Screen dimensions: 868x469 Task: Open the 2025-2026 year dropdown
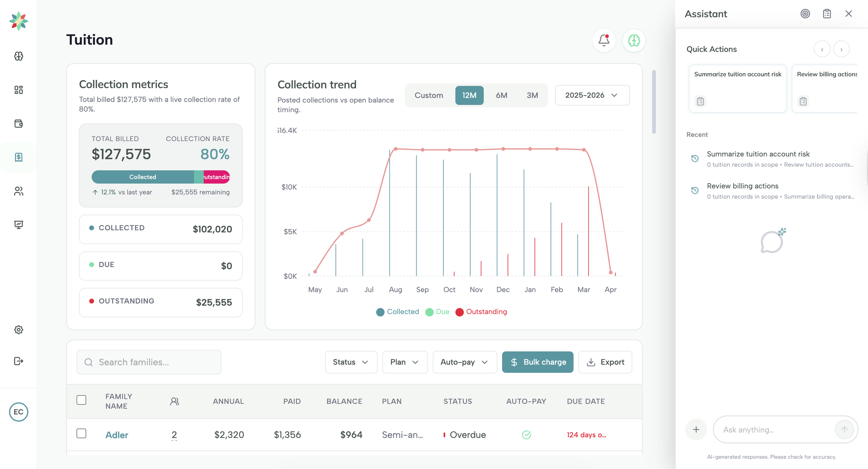pyautogui.click(x=592, y=95)
